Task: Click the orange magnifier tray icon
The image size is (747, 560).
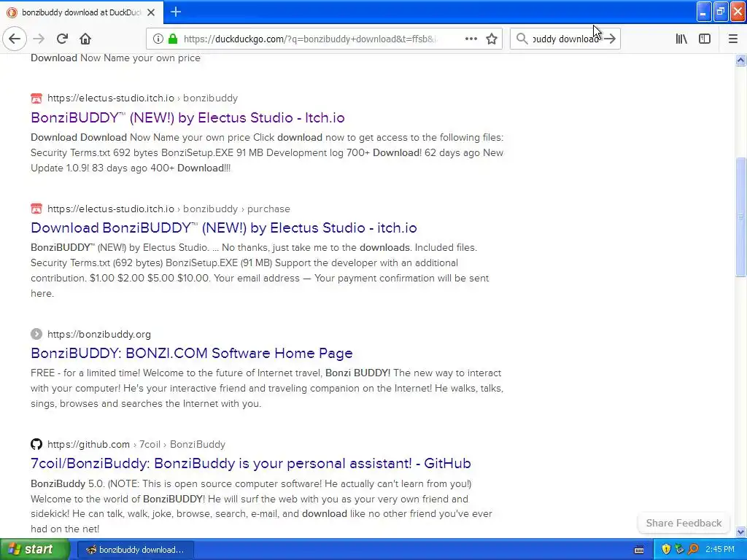Action: coord(693,550)
